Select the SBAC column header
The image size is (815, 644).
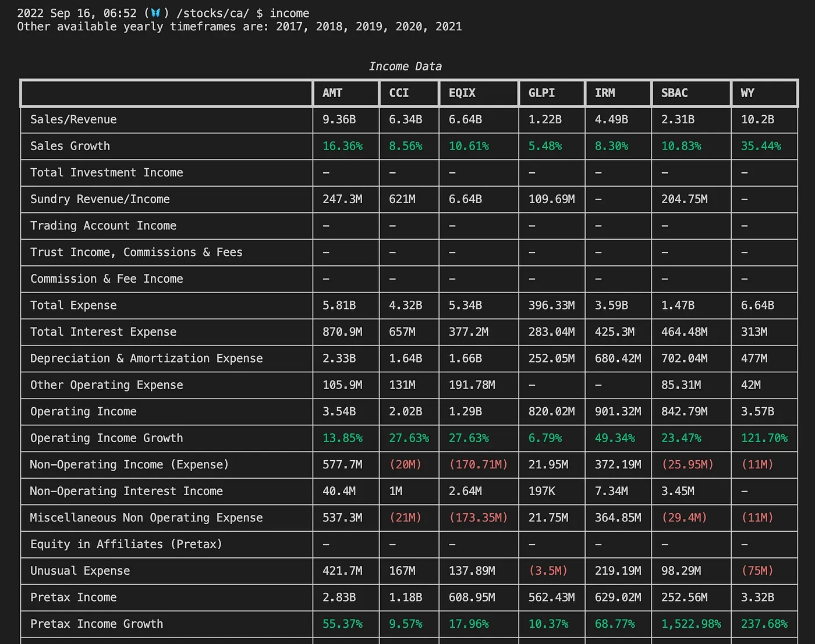click(x=674, y=93)
